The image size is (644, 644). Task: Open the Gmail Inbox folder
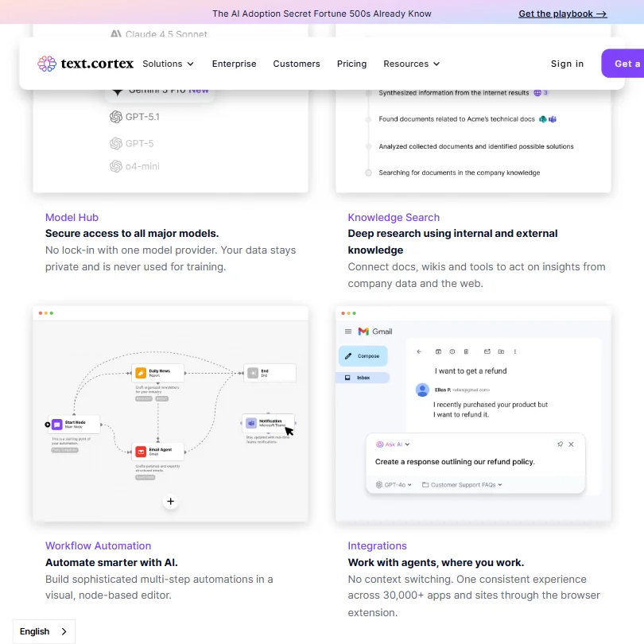363,378
